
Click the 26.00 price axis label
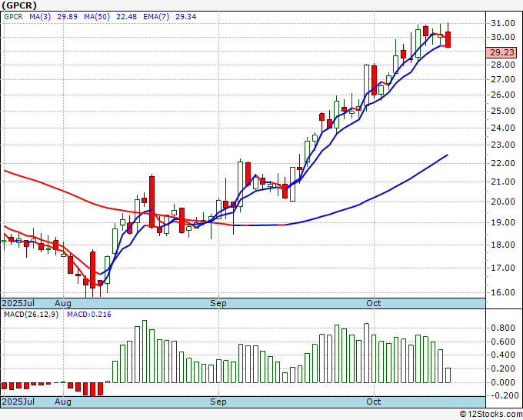pos(503,95)
